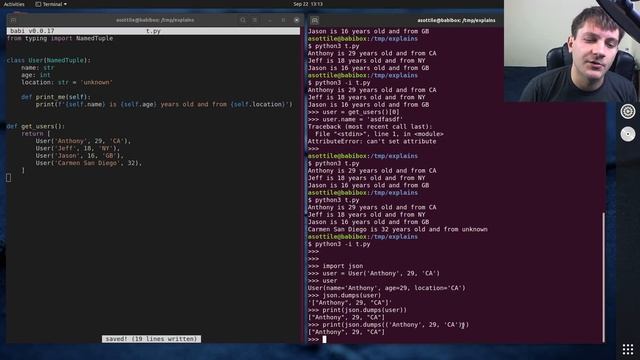Screen dimensions: 640x360
Task: Maximize the left terminal window
Action: click(283, 20)
